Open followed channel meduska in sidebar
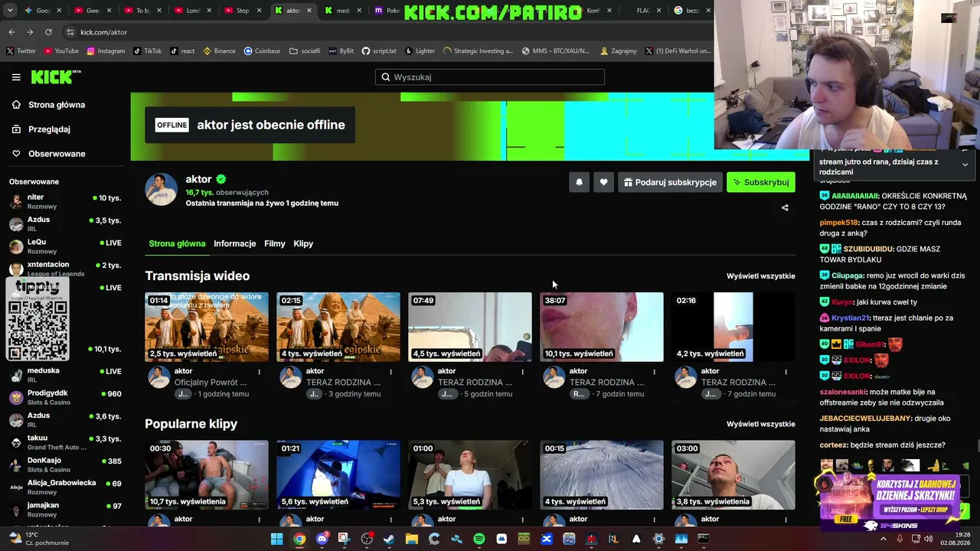 click(65, 374)
